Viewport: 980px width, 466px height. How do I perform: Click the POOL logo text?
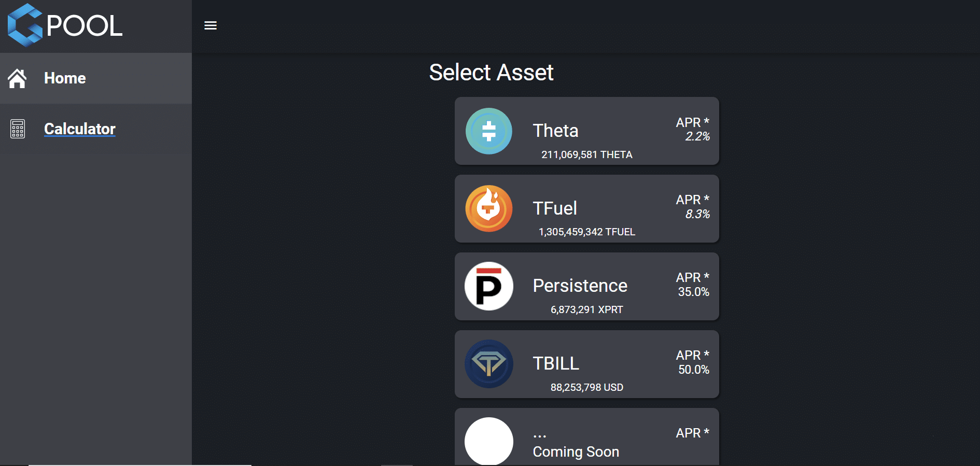tap(85, 25)
